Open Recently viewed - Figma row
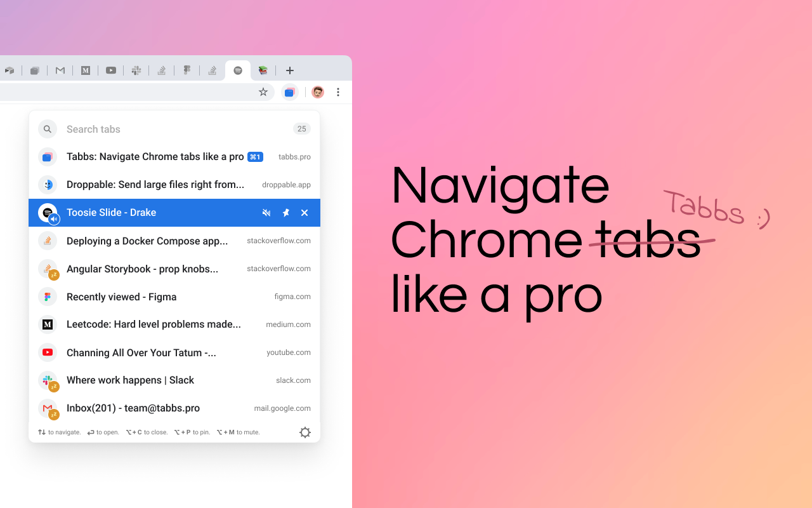Viewport: 812px width, 508px height. click(x=174, y=297)
